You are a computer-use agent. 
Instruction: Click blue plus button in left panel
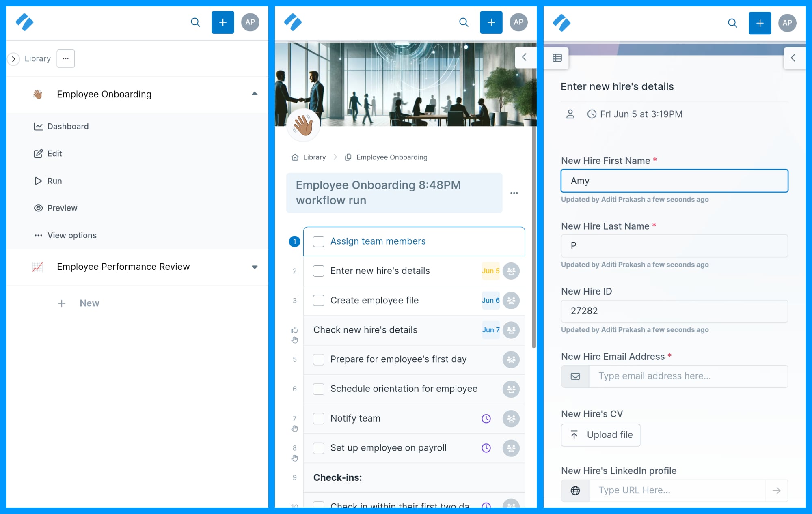(x=222, y=22)
